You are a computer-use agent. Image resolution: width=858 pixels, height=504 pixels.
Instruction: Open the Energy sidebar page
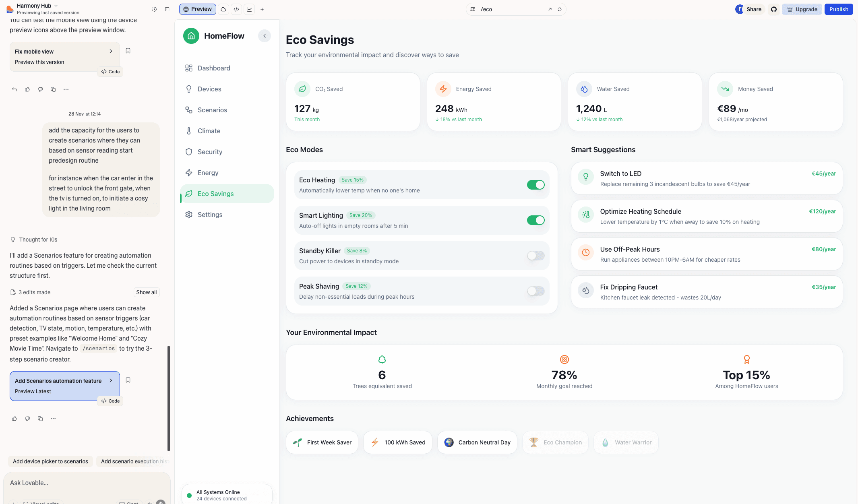[x=208, y=173]
